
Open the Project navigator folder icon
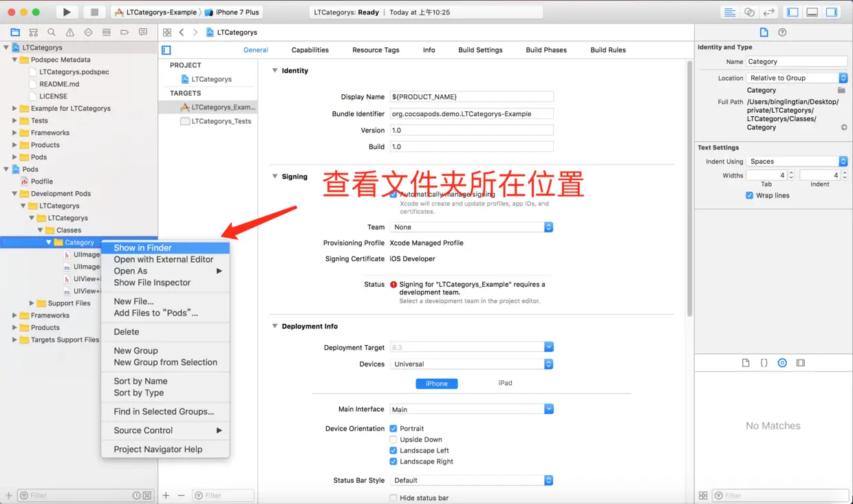click(x=15, y=32)
